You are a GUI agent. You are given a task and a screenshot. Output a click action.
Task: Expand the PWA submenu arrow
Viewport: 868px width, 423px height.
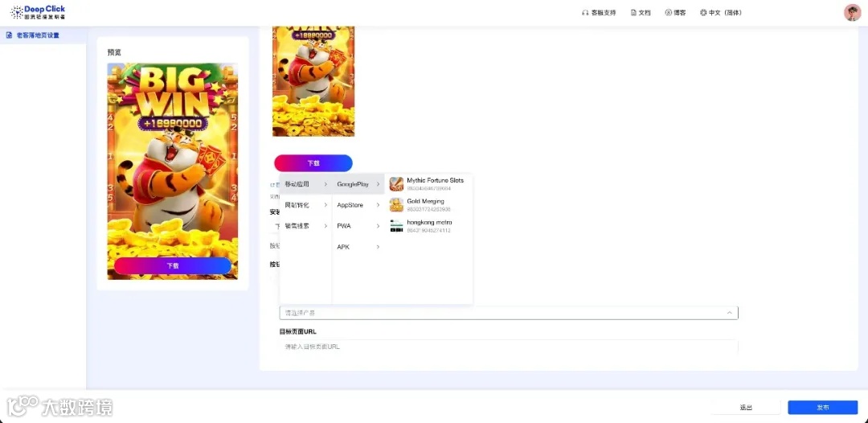tap(378, 226)
